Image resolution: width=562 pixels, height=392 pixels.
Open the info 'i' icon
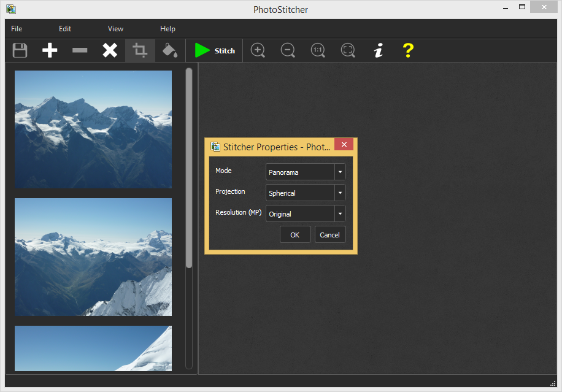pos(378,50)
